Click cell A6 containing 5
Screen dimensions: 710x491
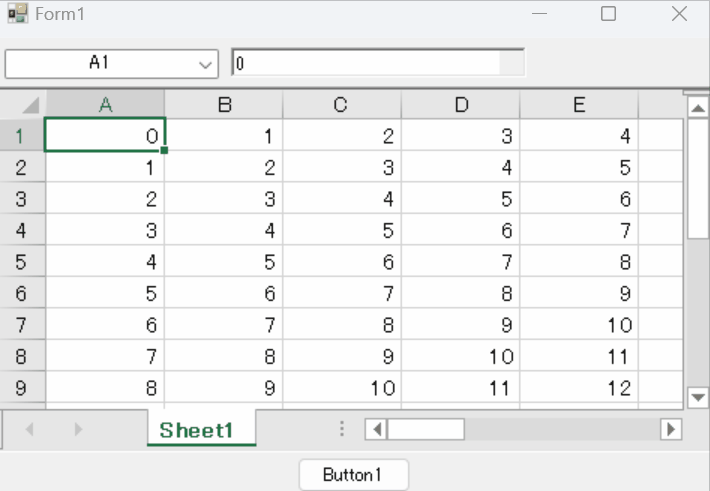(105, 293)
